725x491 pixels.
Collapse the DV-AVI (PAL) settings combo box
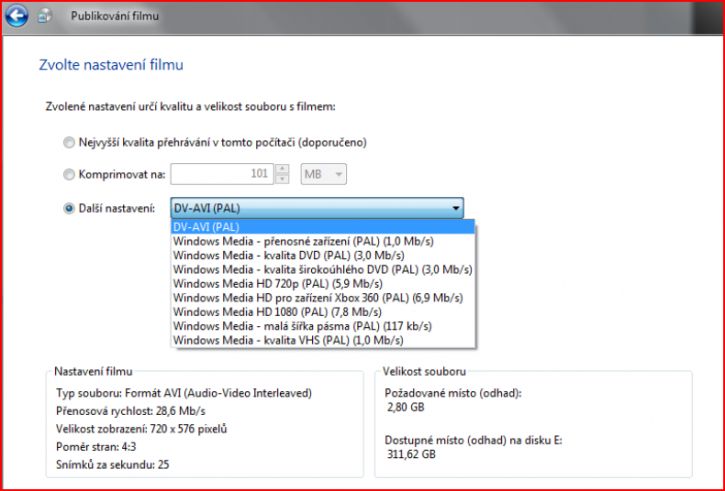pyautogui.click(x=317, y=208)
